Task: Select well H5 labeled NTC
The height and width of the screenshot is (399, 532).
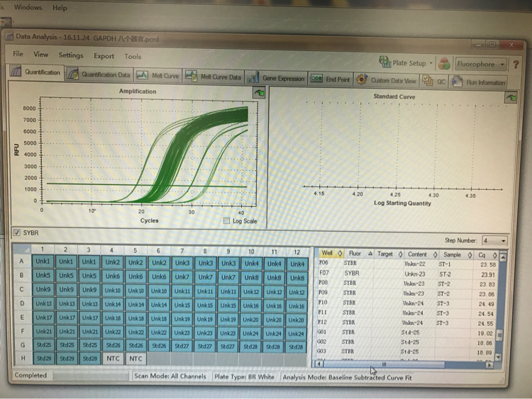Action: (x=135, y=359)
